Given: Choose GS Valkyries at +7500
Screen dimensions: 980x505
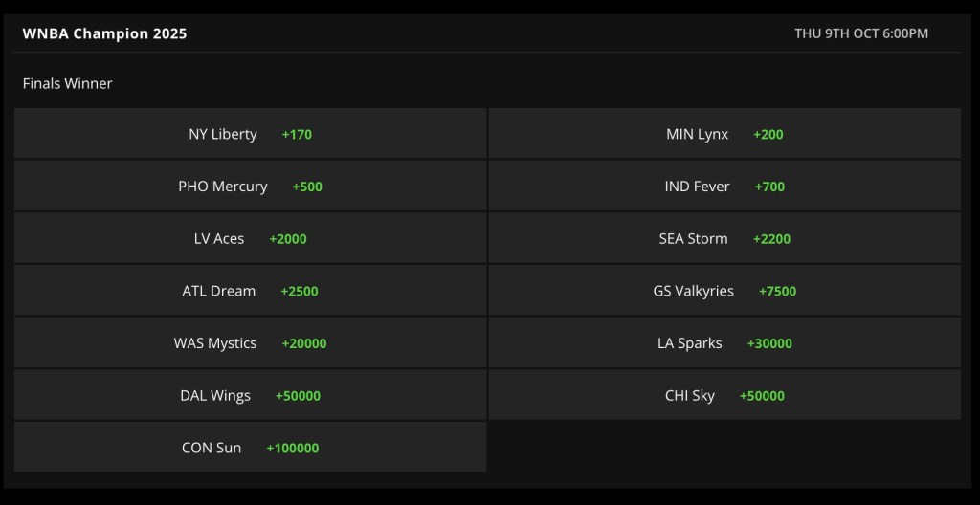Looking at the screenshot, I should (724, 291).
